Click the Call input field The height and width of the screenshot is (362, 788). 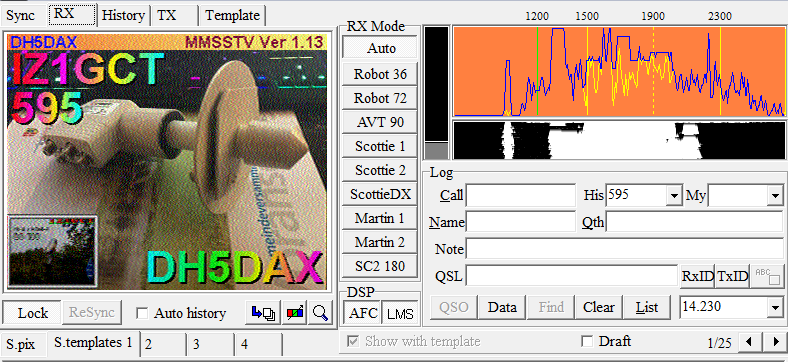click(521, 196)
